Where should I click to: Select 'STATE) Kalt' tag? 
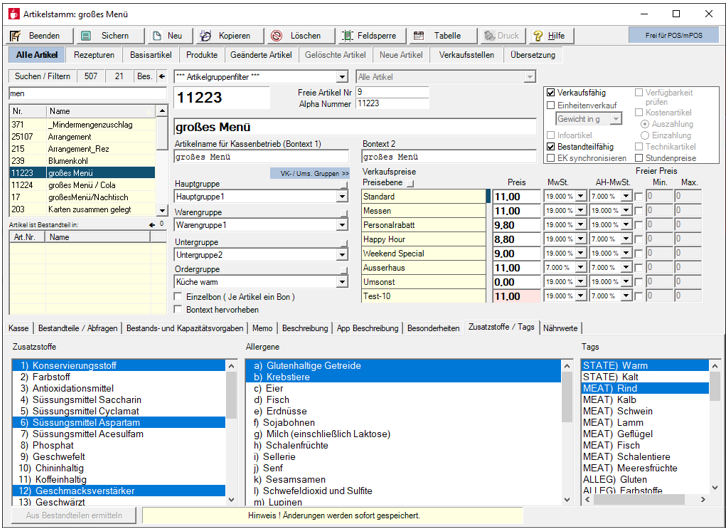coord(645,377)
